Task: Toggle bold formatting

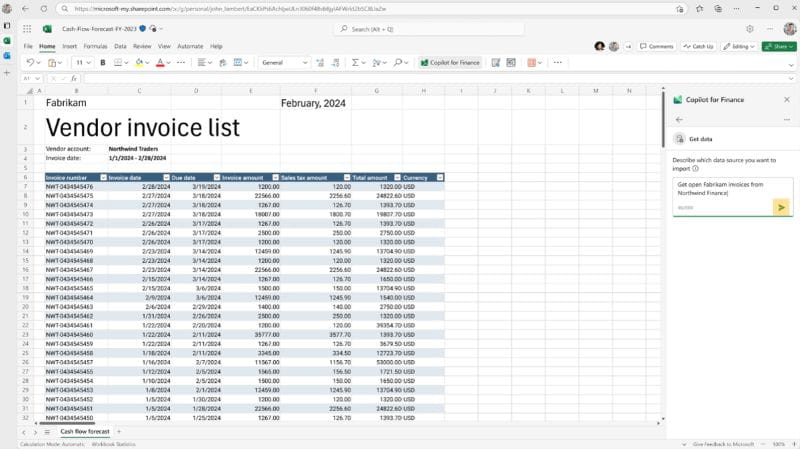Action: click(103, 63)
